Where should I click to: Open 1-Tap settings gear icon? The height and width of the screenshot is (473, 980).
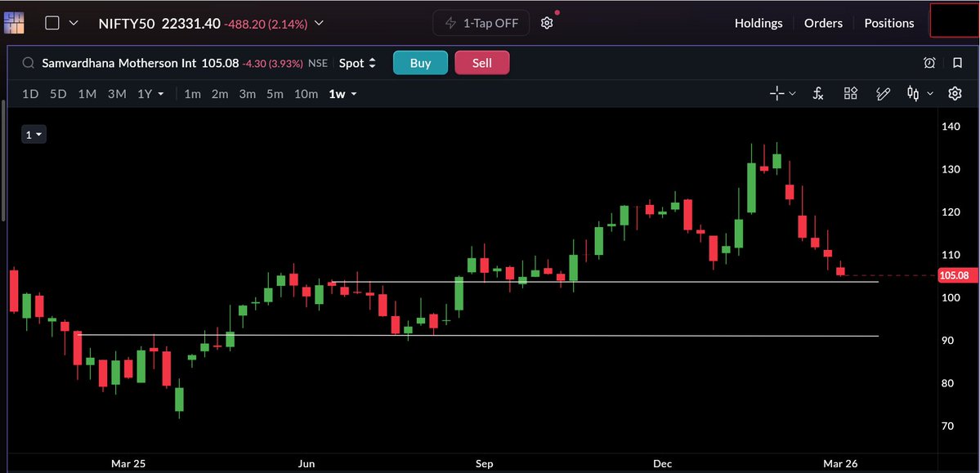click(547, 23)
